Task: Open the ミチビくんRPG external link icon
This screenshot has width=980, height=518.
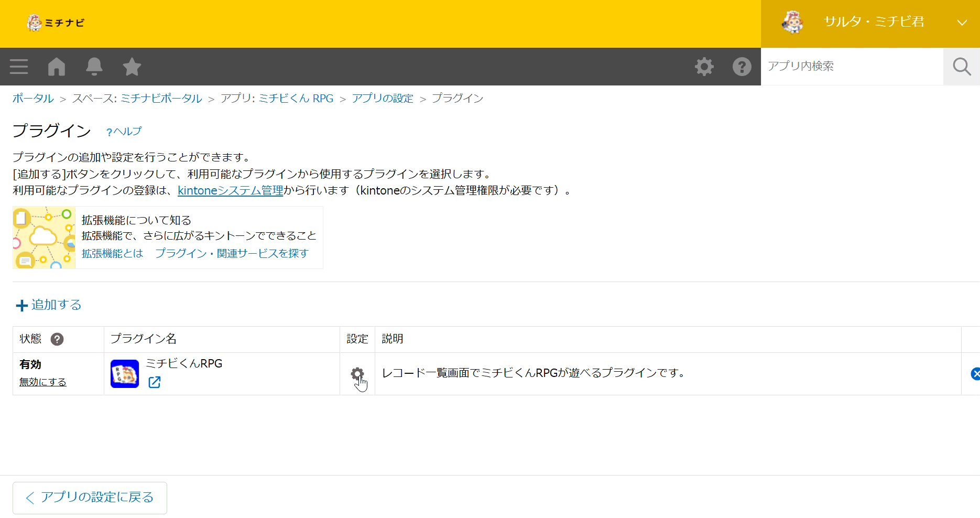Action: 155,382
